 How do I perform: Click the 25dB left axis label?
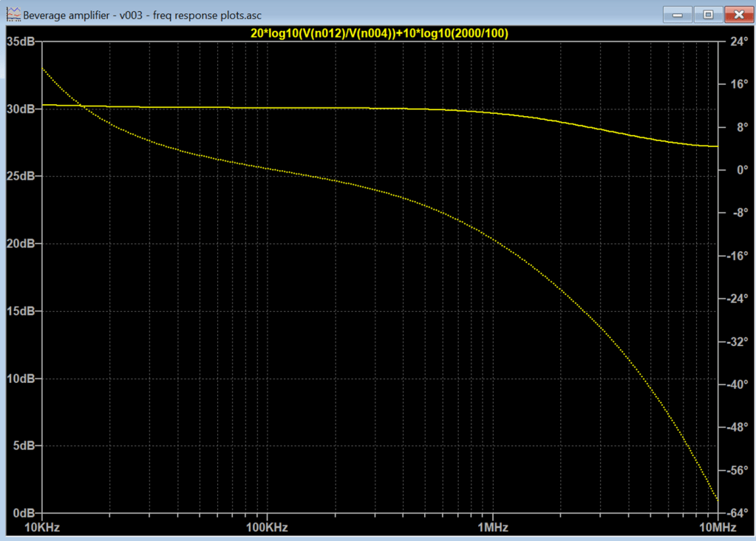(21, 176)
